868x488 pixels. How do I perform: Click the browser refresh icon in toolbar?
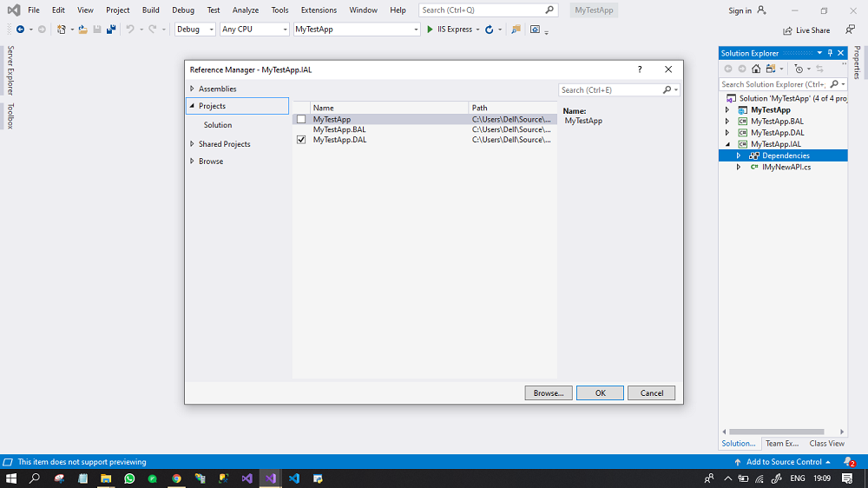pos(490,30)
